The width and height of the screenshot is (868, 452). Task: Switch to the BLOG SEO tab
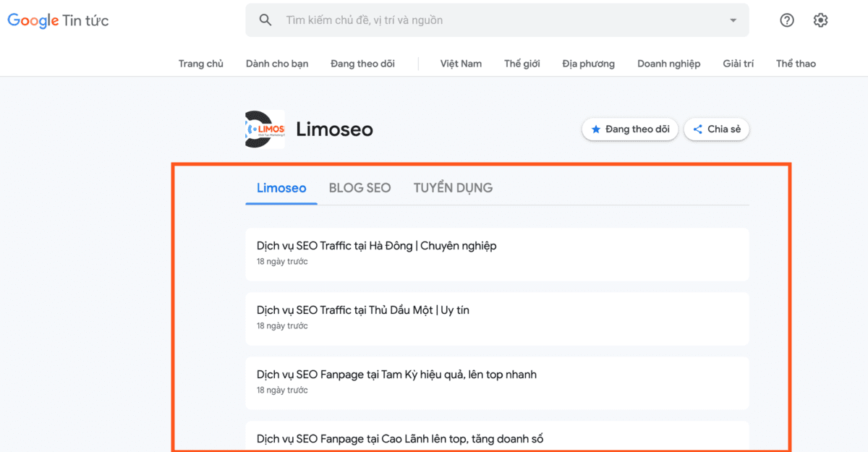[359, 188]
